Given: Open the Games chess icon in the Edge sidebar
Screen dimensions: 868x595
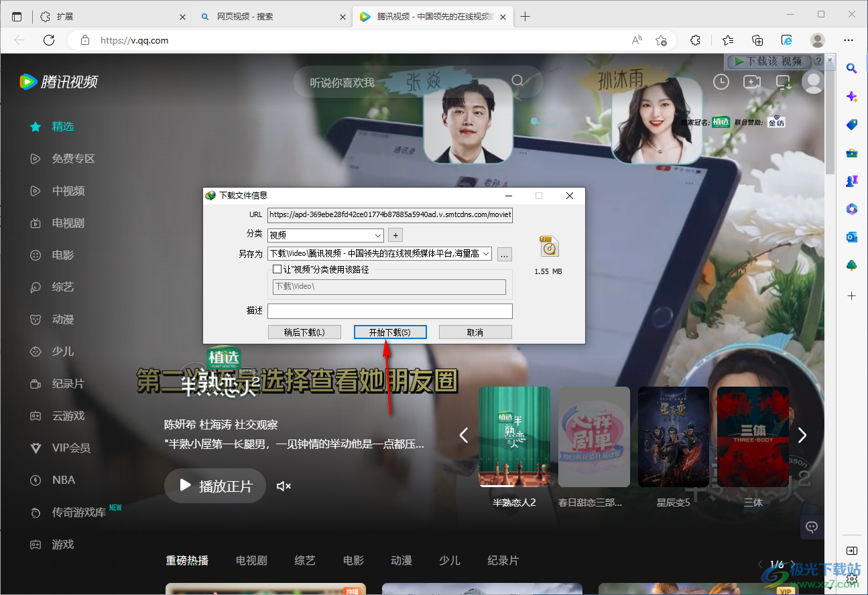Looking at the screenshot, I should pos(851,181).
